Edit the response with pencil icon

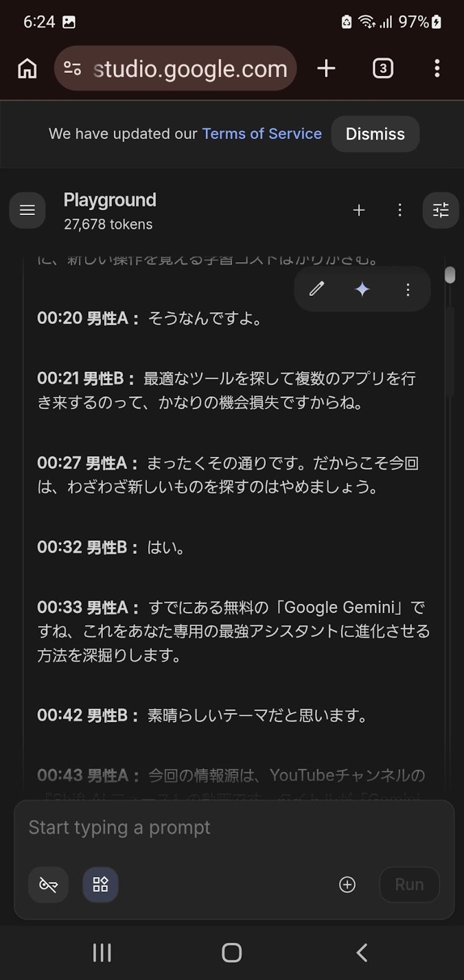click(x=316, y=289)
